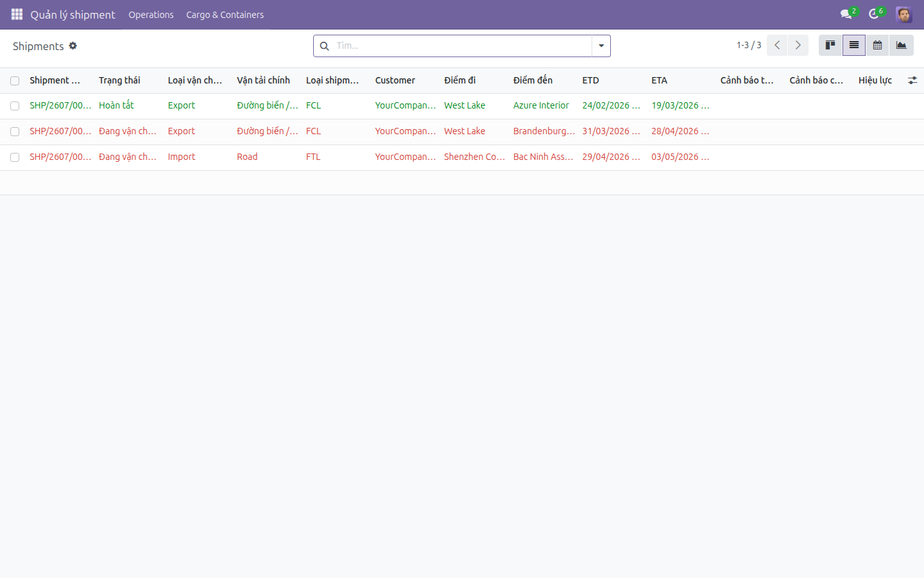Image resolution: width=924 pixels, height=578 pixels.
Task: Open the Shipments settings gear
Action: 73,46
